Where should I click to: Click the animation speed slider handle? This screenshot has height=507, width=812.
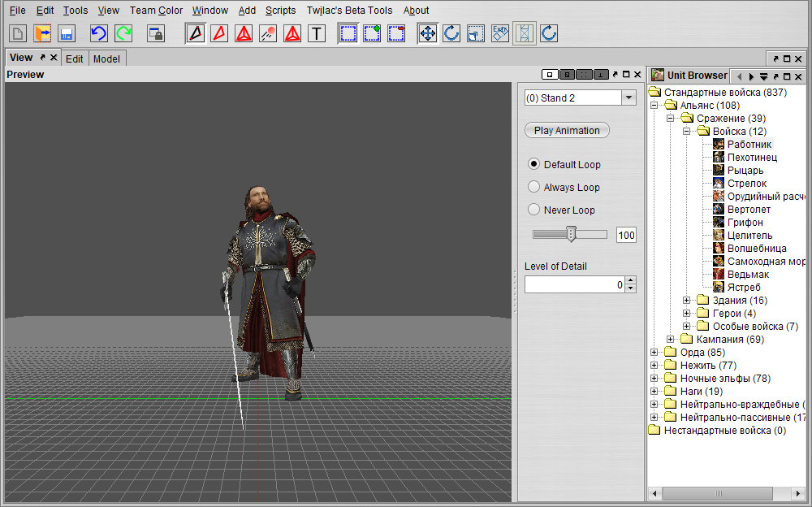(571, 235)
